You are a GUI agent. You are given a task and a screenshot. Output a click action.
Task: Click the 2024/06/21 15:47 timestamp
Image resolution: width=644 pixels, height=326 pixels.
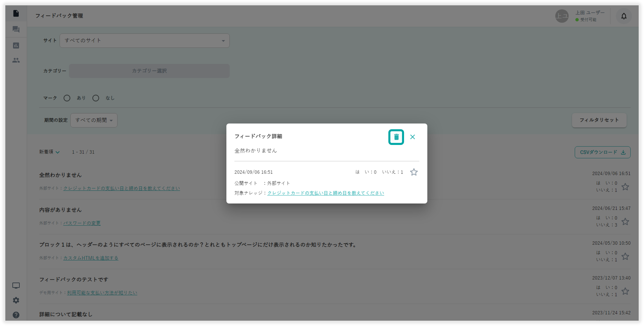tap(611, 208)
